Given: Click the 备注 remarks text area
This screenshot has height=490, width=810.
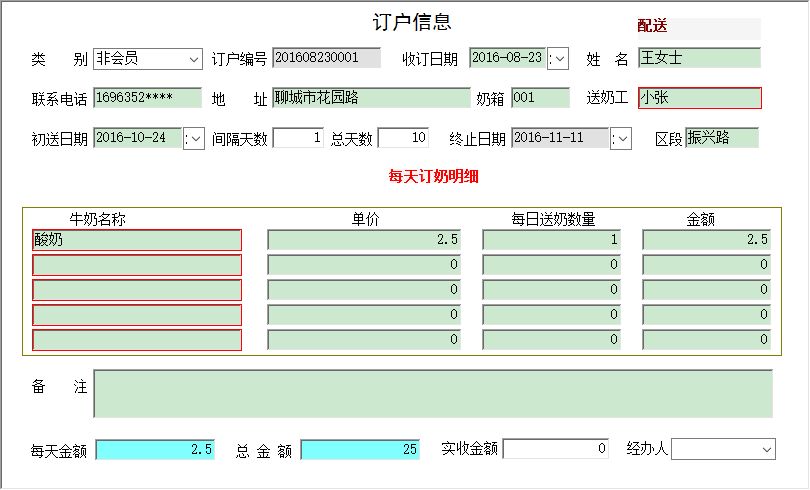Looking at the screenshot, I should [x=433, y=394].
